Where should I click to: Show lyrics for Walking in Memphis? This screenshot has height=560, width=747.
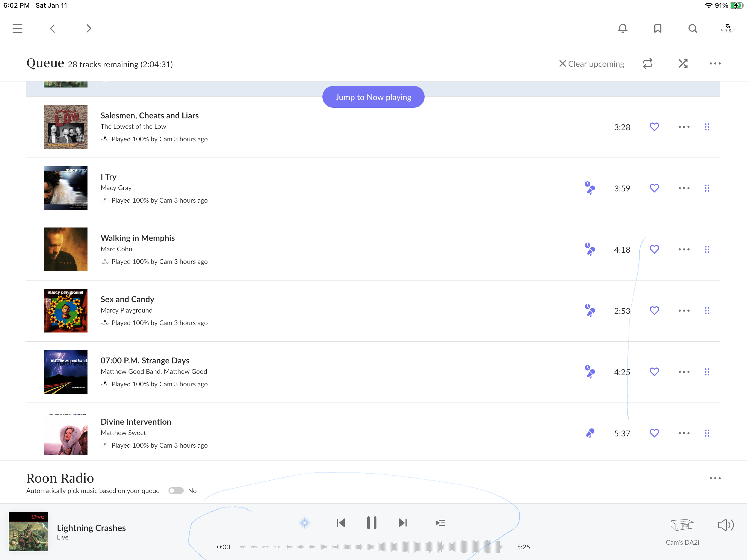coord(590,249)
